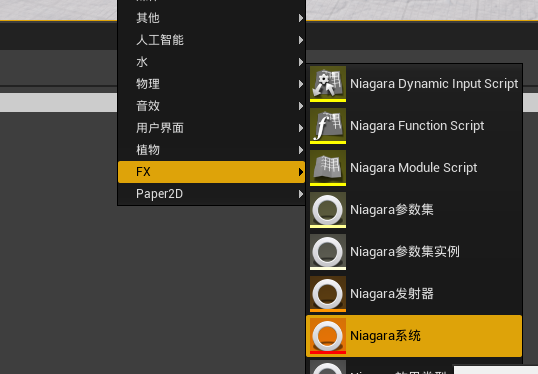Expand the 人工智能 submenu arrow
Viewport: 538px width, 374px height.
coord(301,40)
